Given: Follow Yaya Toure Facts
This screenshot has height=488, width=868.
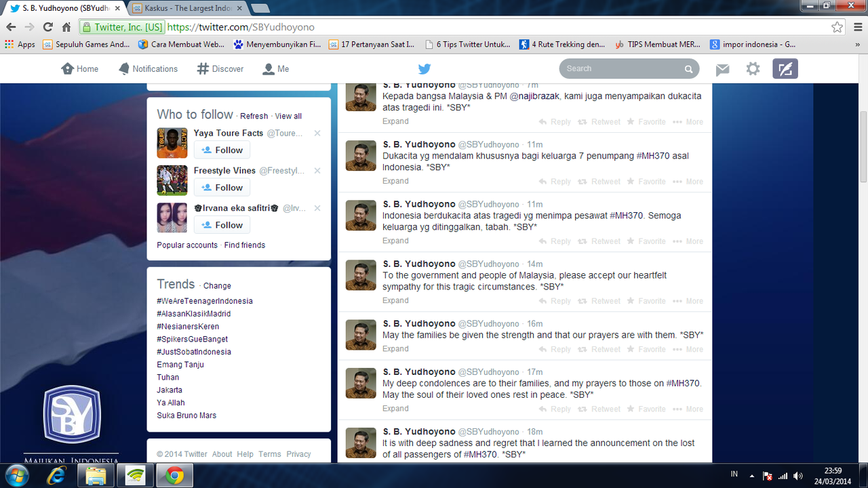Looking at the screenshot, I should 222,150.
